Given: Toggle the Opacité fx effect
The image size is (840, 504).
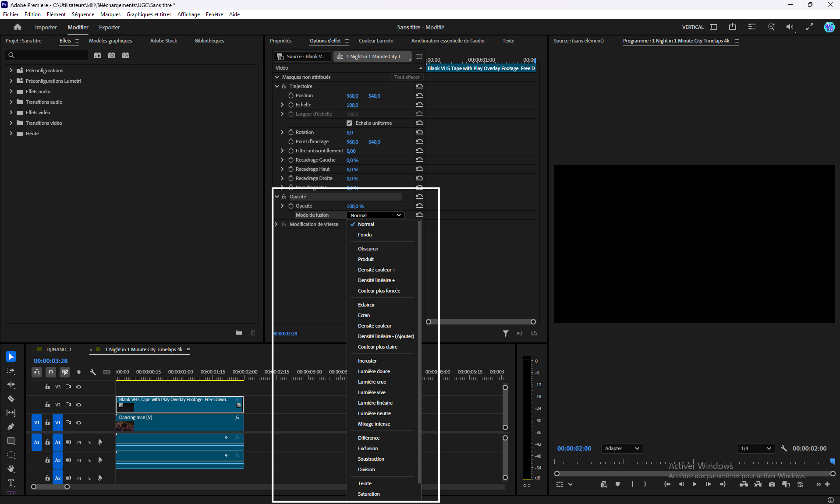Looking at the screenshot, I should click(x=284, y=197).
